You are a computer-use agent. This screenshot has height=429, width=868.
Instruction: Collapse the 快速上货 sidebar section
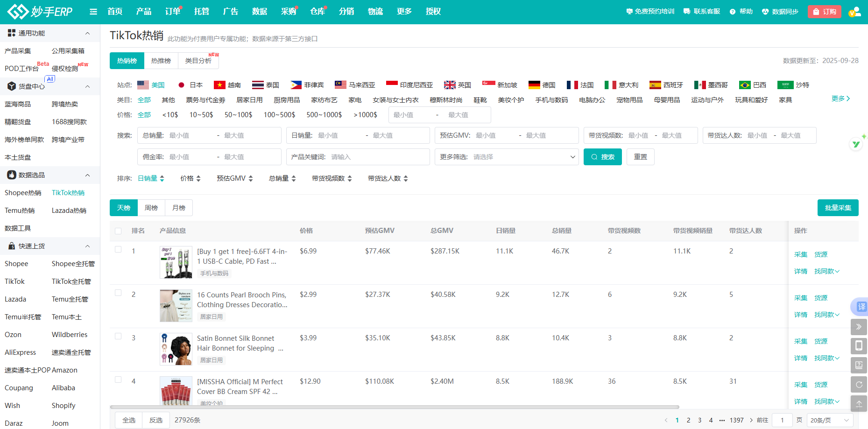click(x=87, y=246)
